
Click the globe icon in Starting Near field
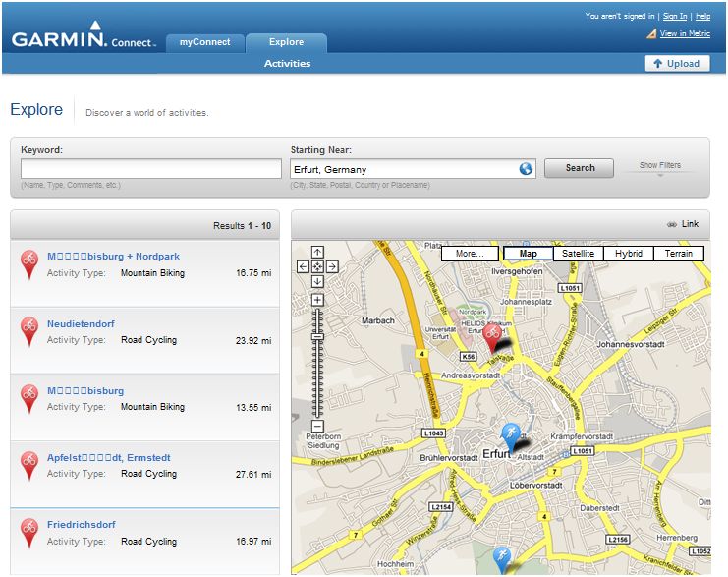coord(526,169)
